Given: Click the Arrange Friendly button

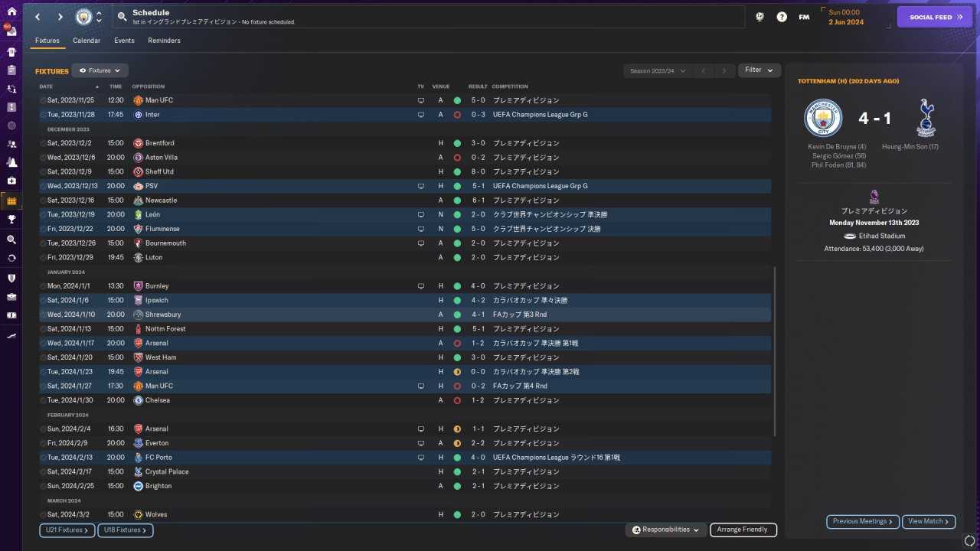Looking at the screenshot, I should pyautogui.click(x=743, y=530).
